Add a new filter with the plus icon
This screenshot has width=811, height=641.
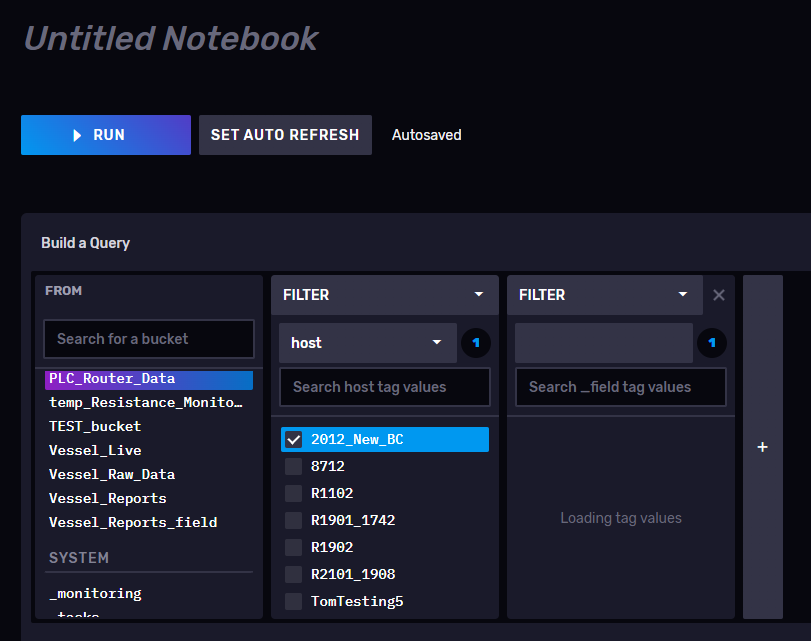[762, 446]
